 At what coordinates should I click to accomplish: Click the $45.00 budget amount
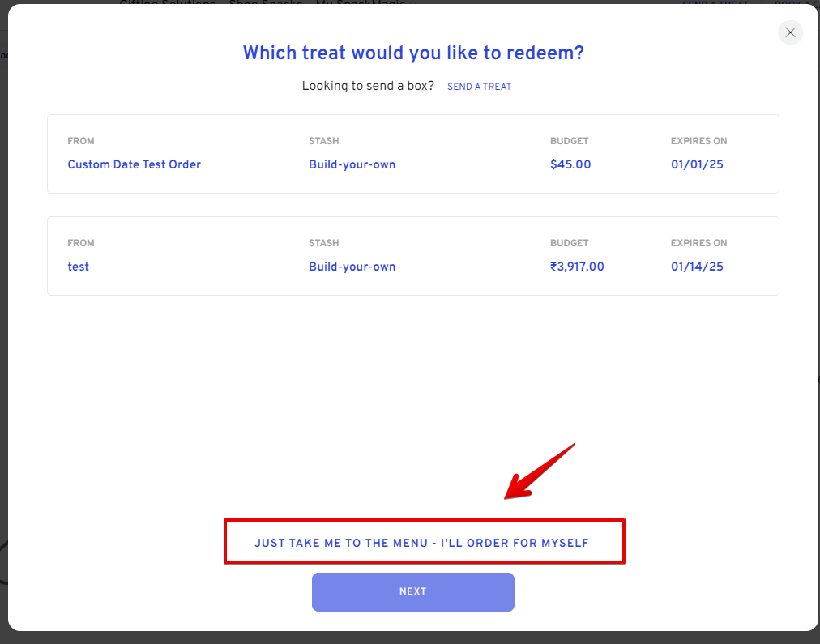pyautogui.click(x=570, y=164)
